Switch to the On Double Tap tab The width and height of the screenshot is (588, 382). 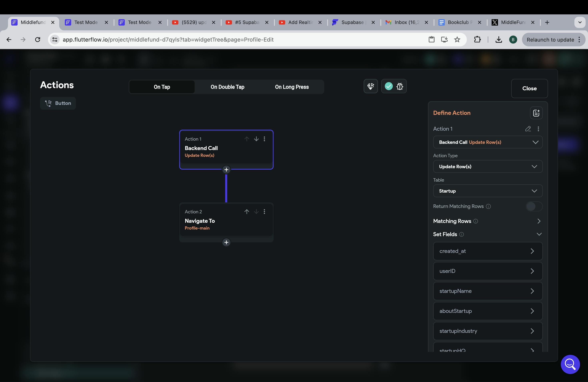point(227,87)
